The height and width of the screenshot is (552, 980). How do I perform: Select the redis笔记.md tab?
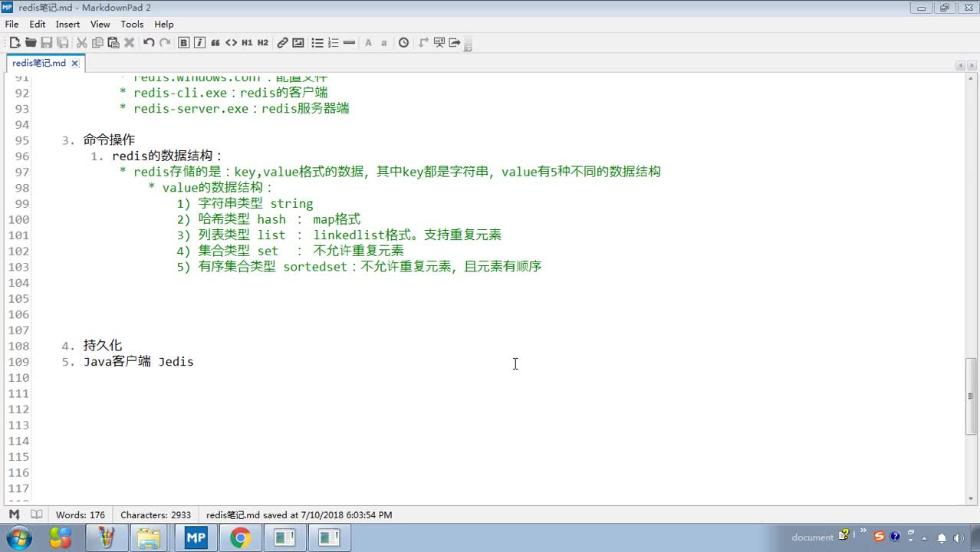click(39, 64)
